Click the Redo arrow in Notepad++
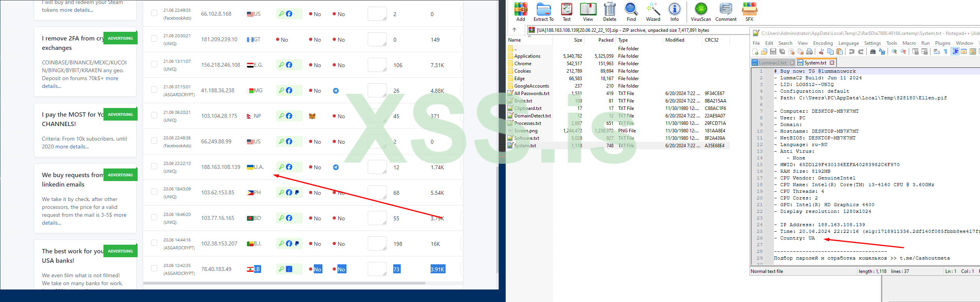980x302 pixels. [861, 52]
